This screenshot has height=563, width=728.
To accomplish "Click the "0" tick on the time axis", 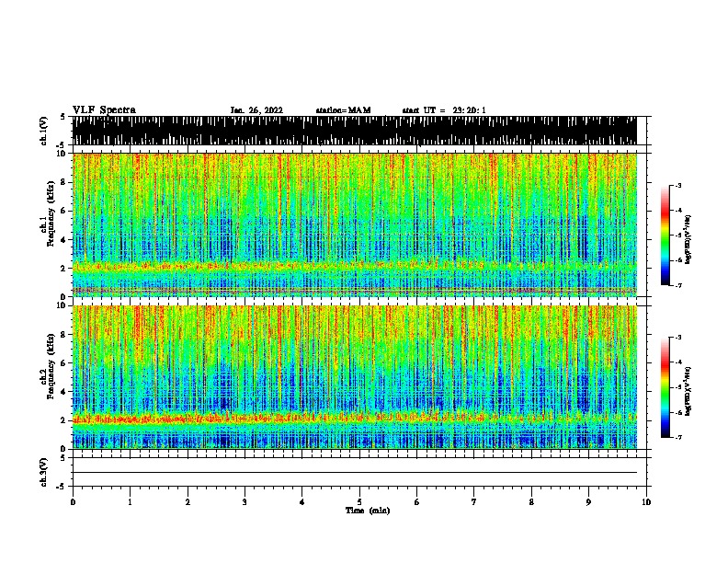I will point(73,501).
